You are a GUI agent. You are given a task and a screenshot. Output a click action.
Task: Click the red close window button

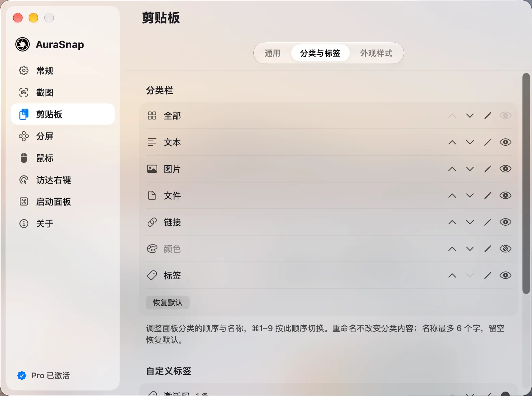tap(18, 18)
